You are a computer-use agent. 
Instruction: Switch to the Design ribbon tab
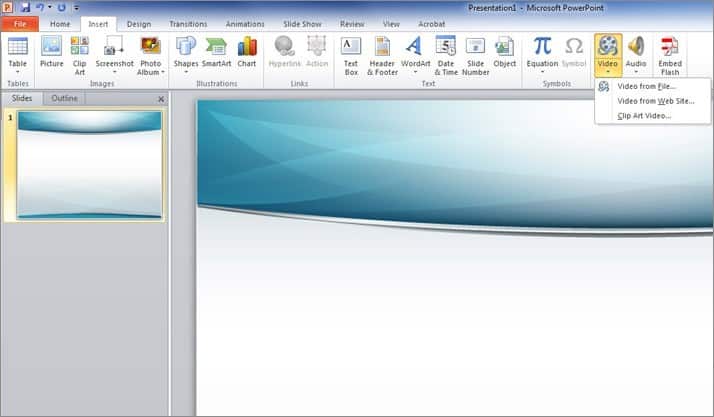click(x=138, y=24)
